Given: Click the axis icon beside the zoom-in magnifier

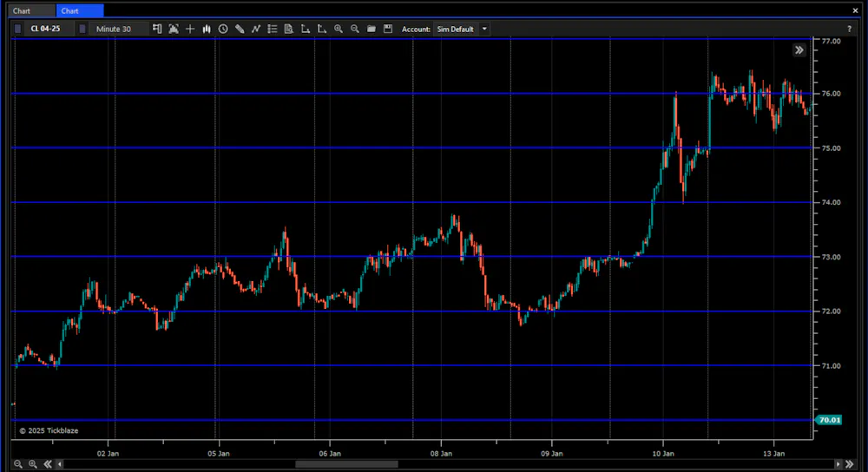Looking at the screenshot, I should tap(322, 29).
